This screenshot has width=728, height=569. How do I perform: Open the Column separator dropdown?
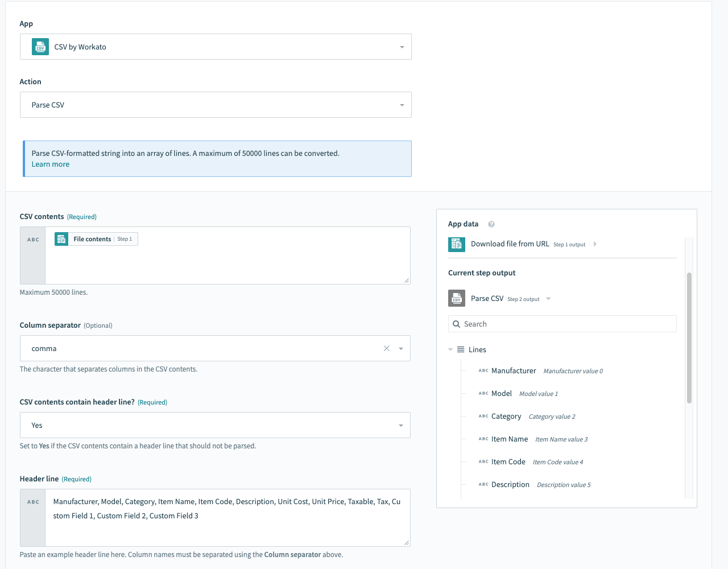click(x=402, y=348)
